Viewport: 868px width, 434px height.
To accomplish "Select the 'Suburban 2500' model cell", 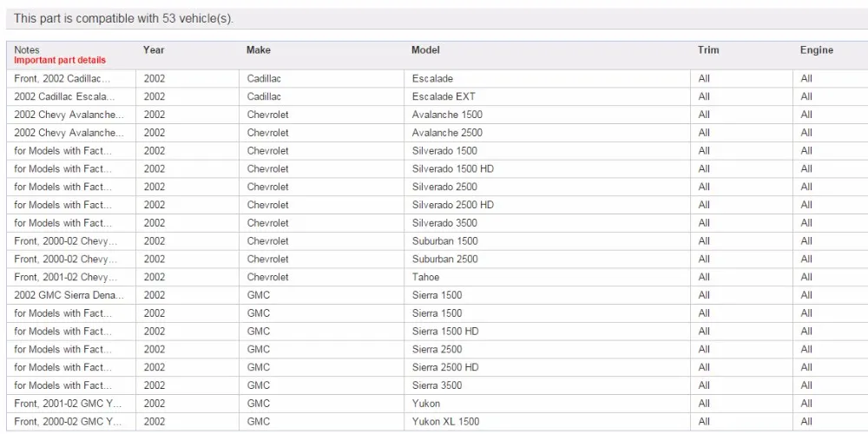I will [x=547, y=259].
